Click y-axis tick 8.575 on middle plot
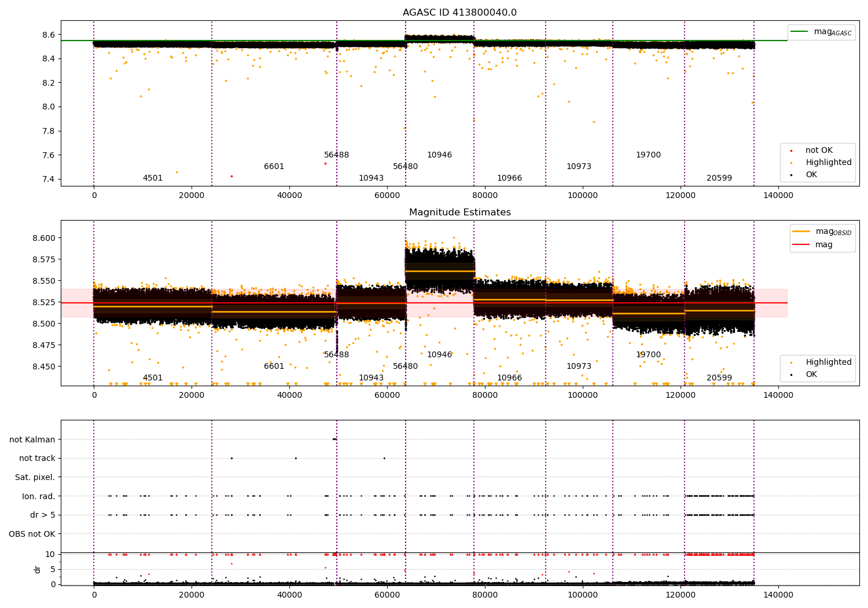This screenshot has height=608, width=868. point(44,259)
